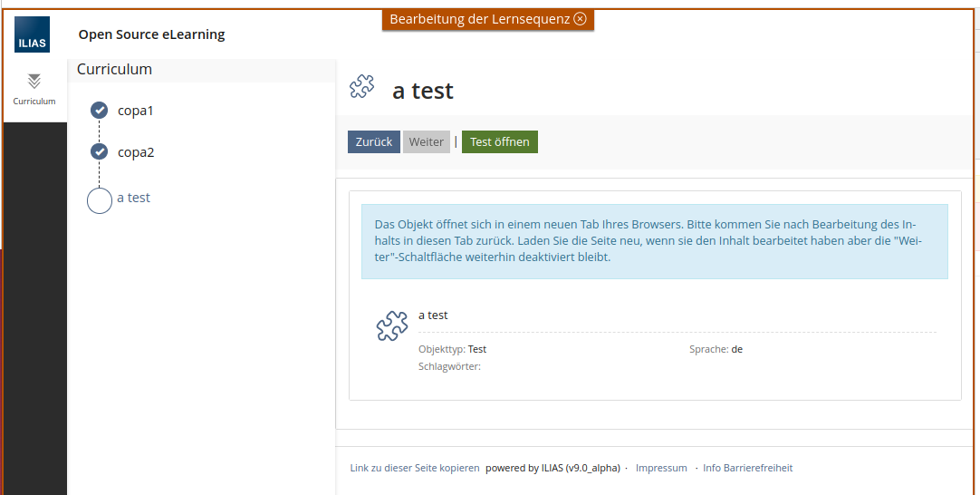The image size is (980, 495).
Task: Click the puzzle icon in object card
Action: pyautogui.click(x=392, y=325)
